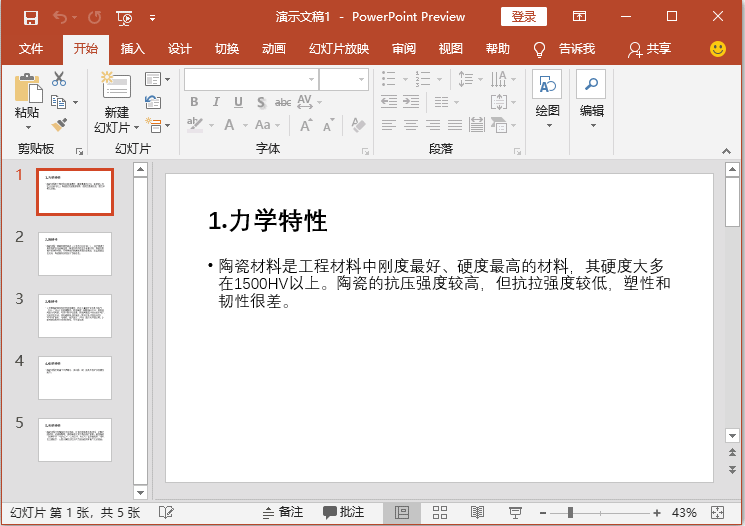Switch to Slide Sorter view

coord(440,512)
